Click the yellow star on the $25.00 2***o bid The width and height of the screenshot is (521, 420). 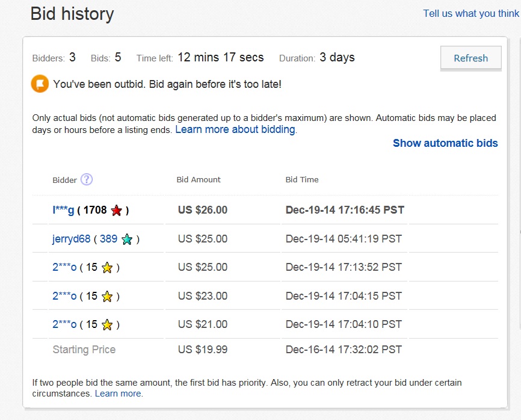coord(107,268)
